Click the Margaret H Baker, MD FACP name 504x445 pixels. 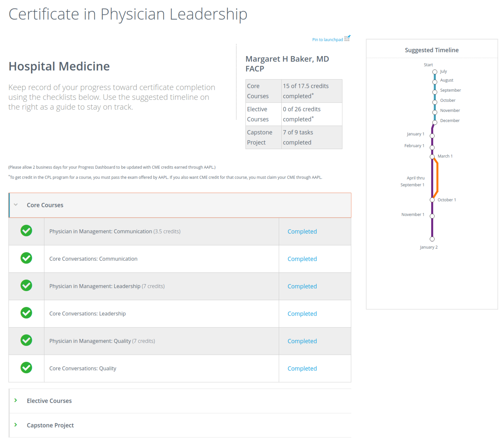(x=287, y=64)
